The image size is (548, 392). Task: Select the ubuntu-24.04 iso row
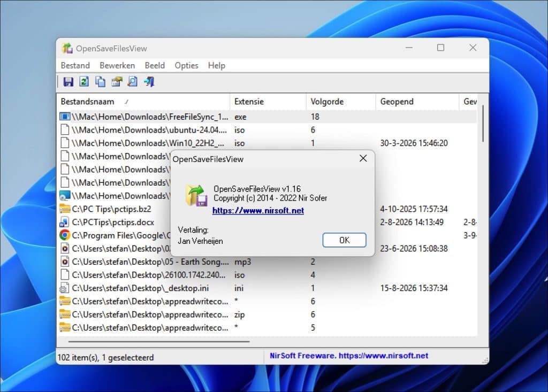pos(268,129)
